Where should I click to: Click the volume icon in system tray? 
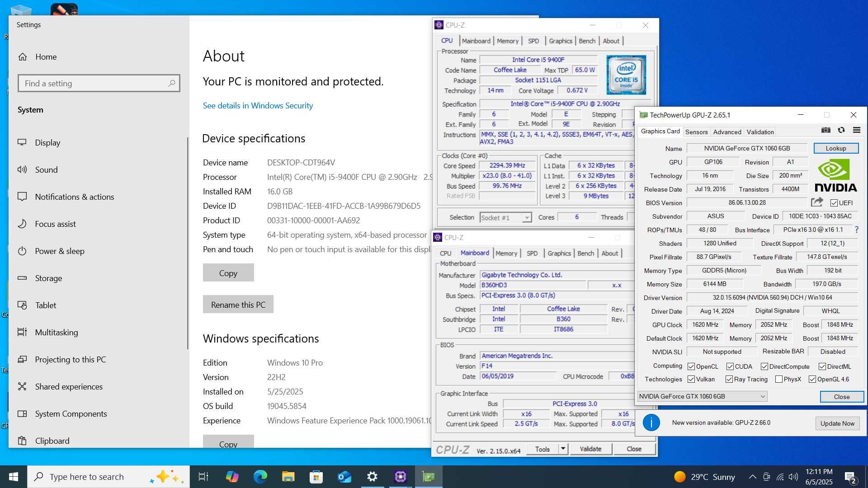[x=793, y=477]
